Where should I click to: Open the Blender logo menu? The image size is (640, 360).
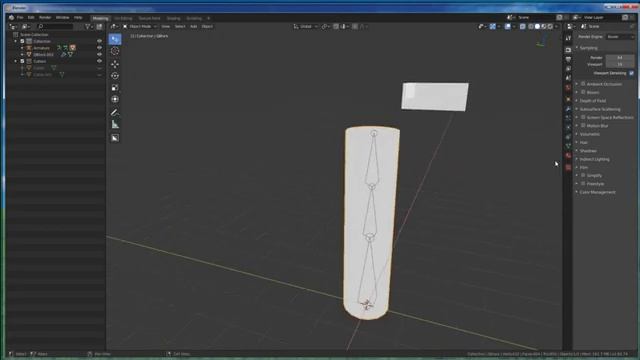point(11,18)
